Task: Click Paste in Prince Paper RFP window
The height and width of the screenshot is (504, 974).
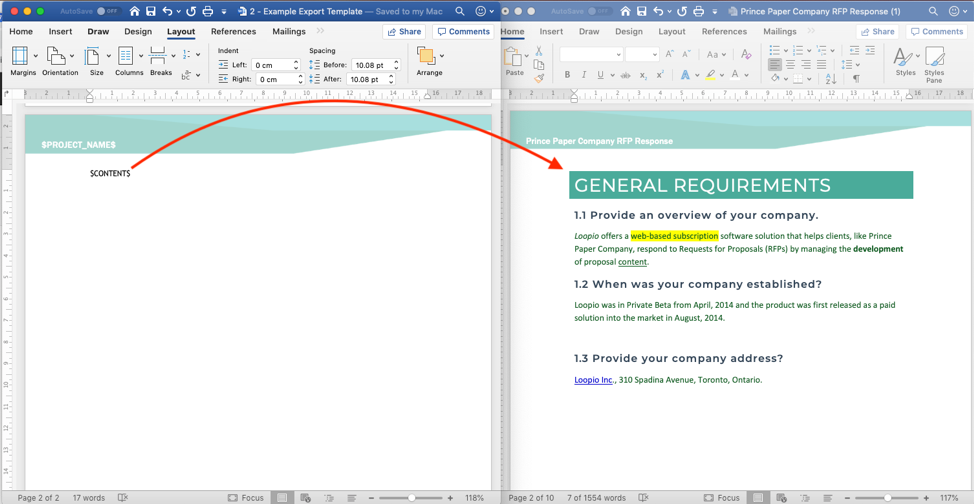Action: point(514,62)
